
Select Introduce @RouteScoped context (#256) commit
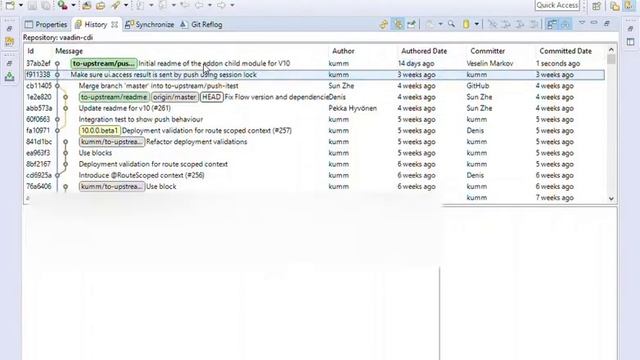(314, 175)
